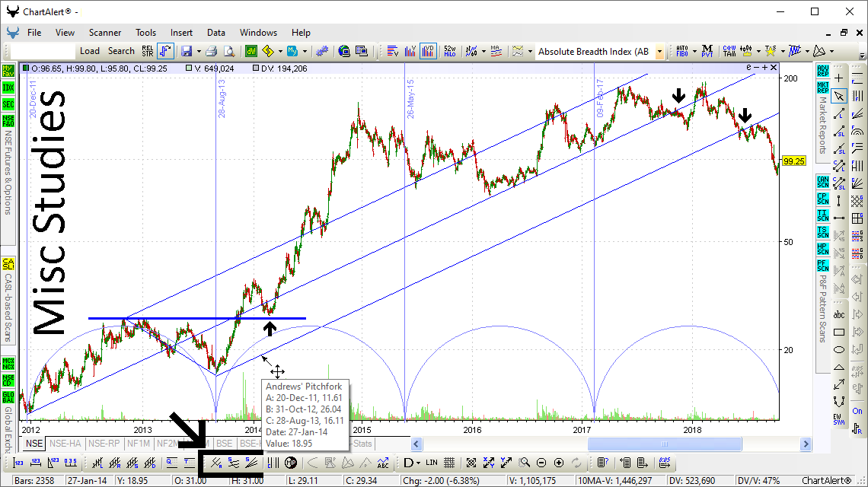Select the abc text annotation tool
Viewport: 868px width, 487px height.
839,315
